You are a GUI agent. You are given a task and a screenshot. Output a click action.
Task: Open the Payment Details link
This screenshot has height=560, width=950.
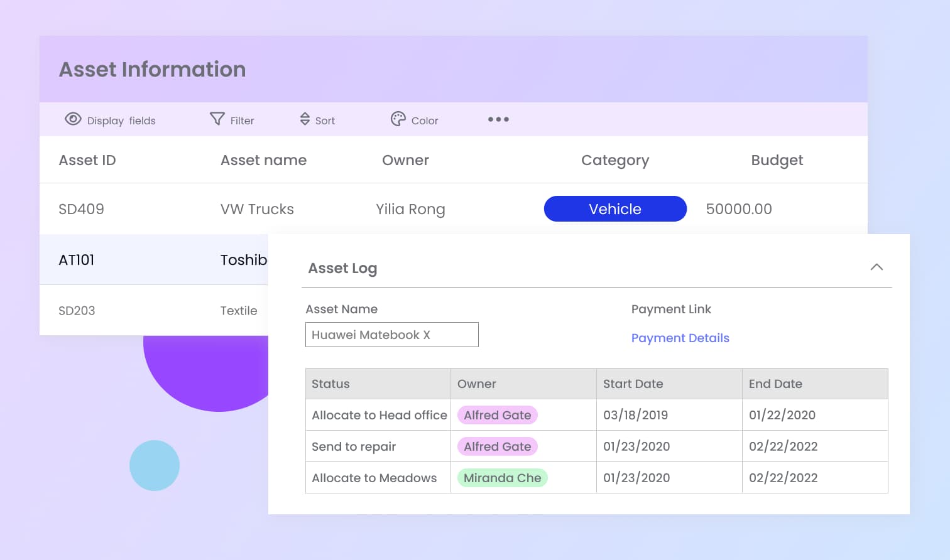click(x=680, y=338)
